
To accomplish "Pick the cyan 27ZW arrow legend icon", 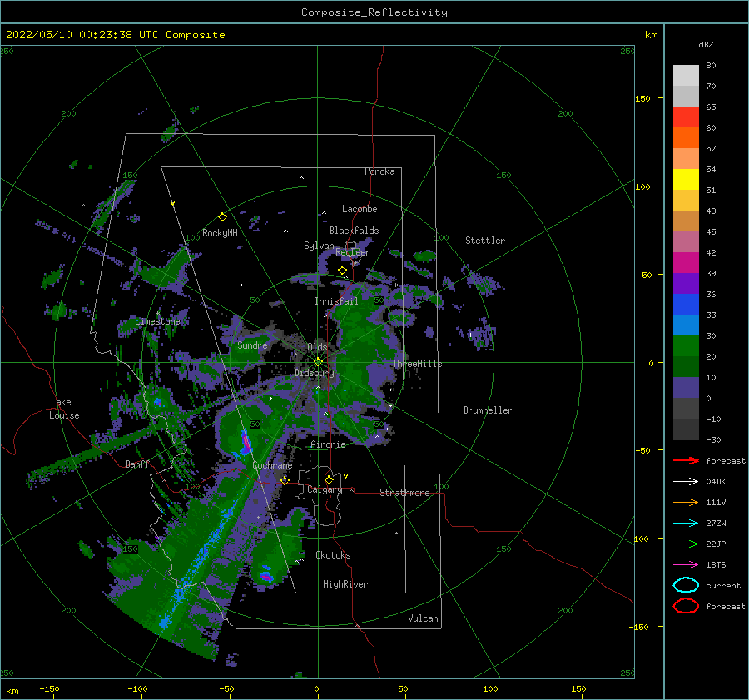I will pyautogui.click(x=686, y=524).
